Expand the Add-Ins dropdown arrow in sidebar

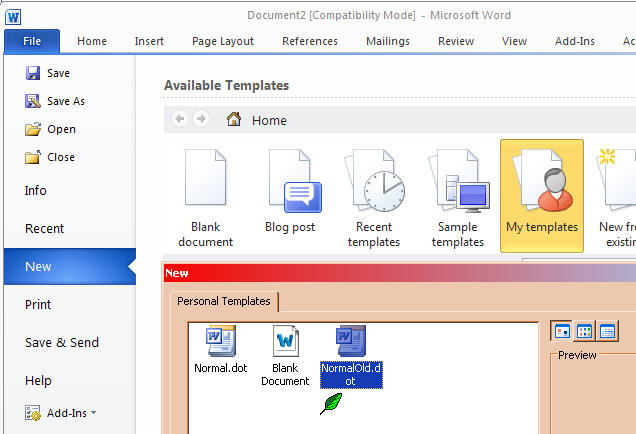click(94, 413)
